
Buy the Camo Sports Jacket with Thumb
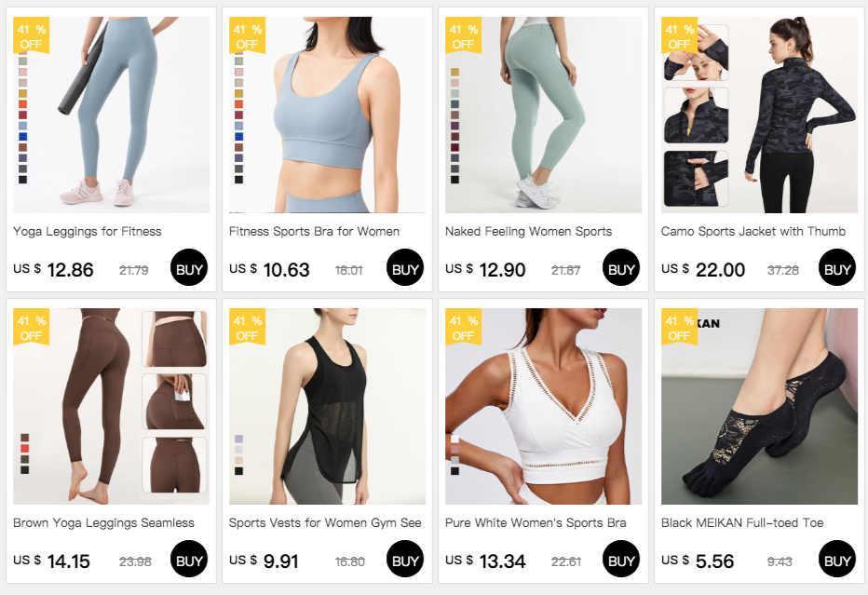836,268
